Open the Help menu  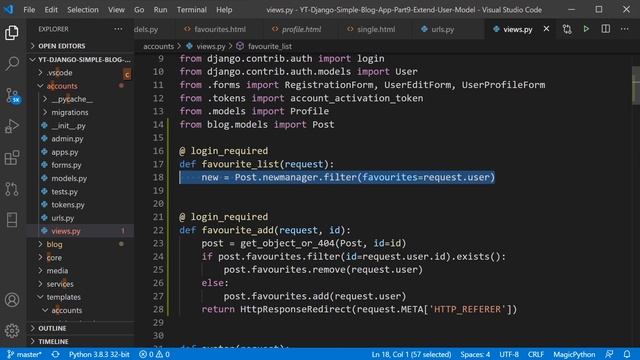224,9
